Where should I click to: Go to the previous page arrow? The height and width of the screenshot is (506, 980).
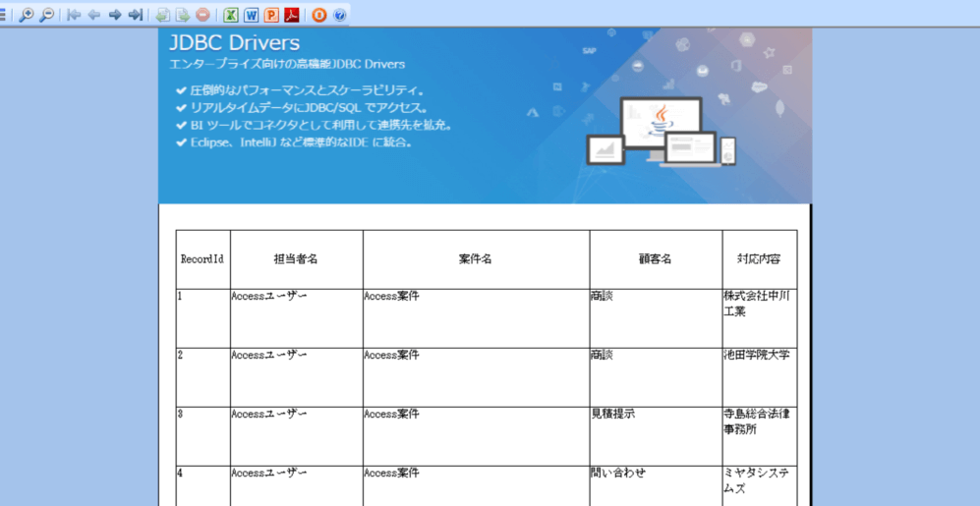coord(94,15)
